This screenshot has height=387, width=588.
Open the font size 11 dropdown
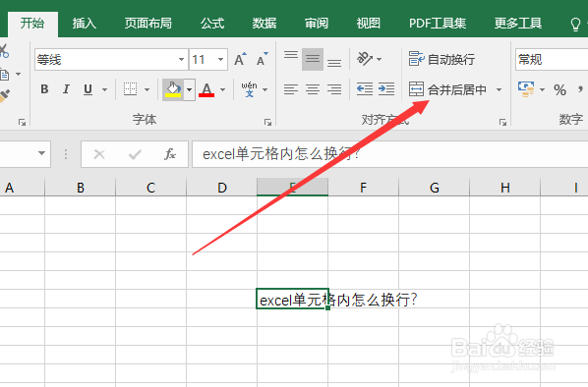(x=220, y=60)
